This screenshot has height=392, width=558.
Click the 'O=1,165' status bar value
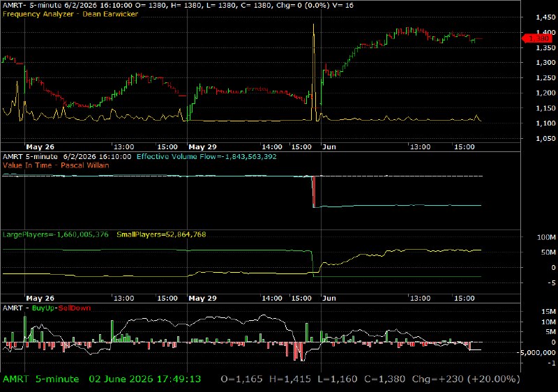click(x=241, y=379)
